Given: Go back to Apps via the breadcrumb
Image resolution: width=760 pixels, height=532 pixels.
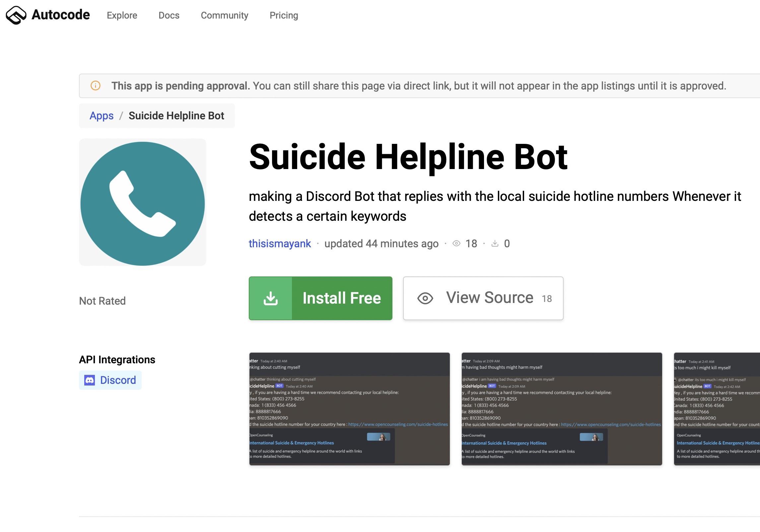Looking at the screenshot, I should (x=102, y=116).
